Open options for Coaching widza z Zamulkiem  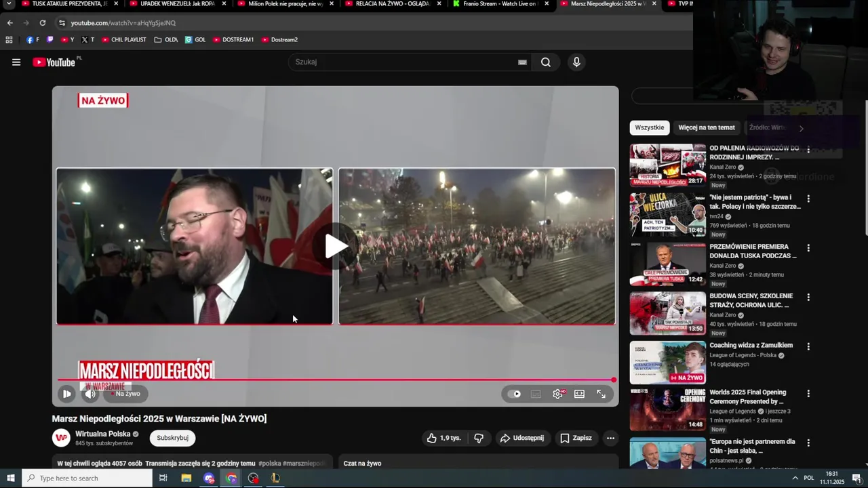pyautogui.click(x=808, y=346)
